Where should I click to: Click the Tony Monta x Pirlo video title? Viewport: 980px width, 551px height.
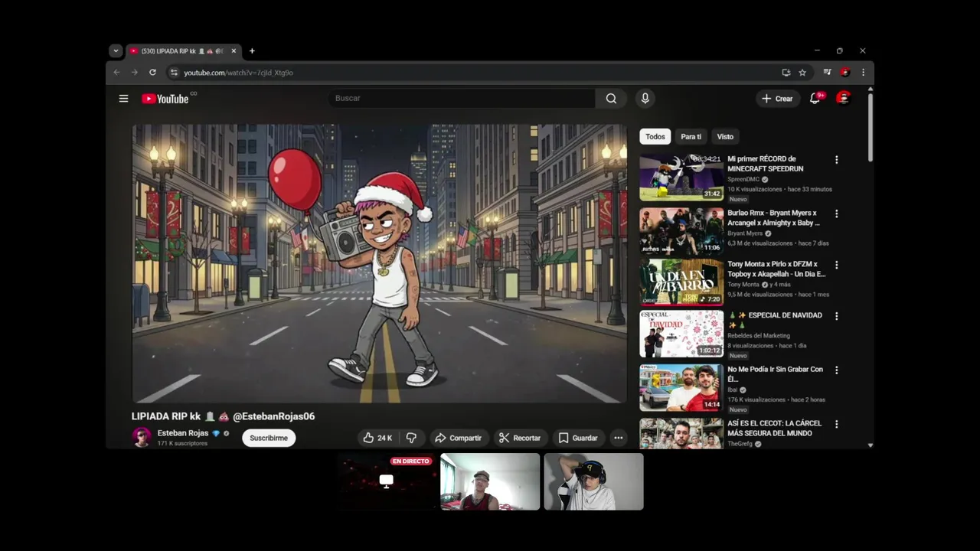click(776, 269)
